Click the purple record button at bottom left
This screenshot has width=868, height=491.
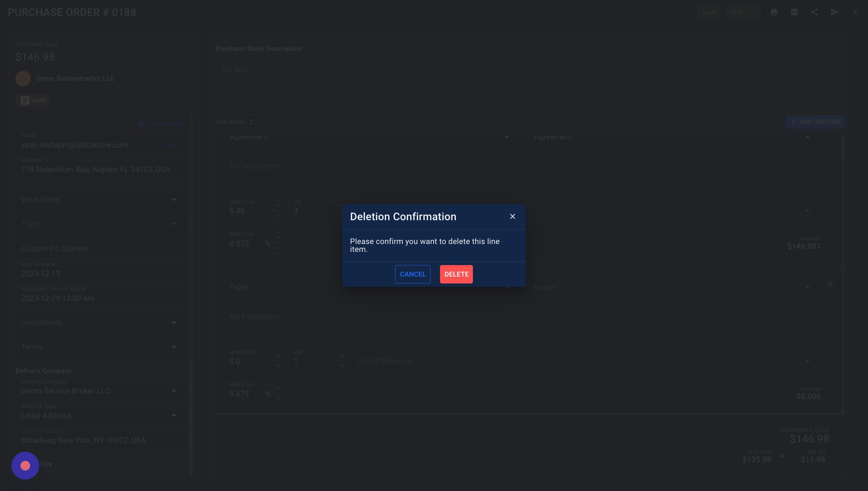25,465
